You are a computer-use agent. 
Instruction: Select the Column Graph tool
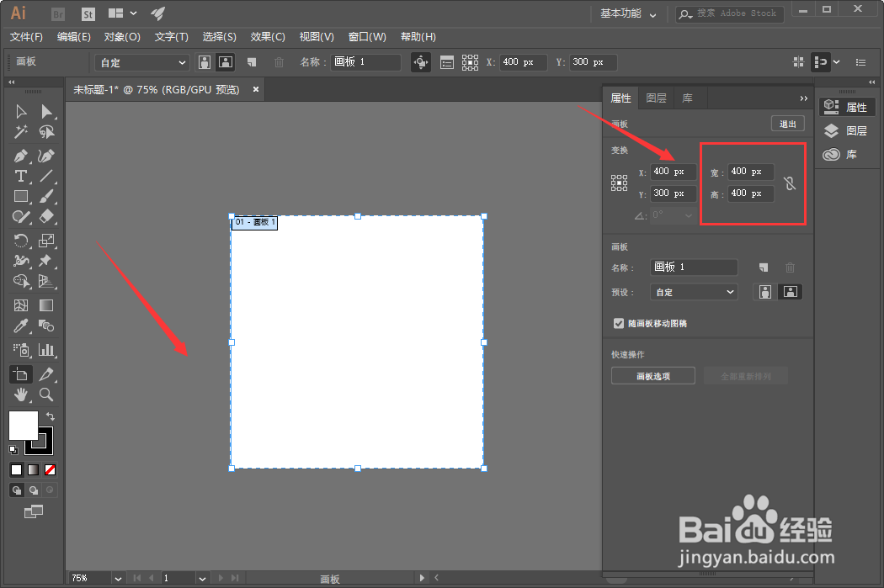click(46, 350)
